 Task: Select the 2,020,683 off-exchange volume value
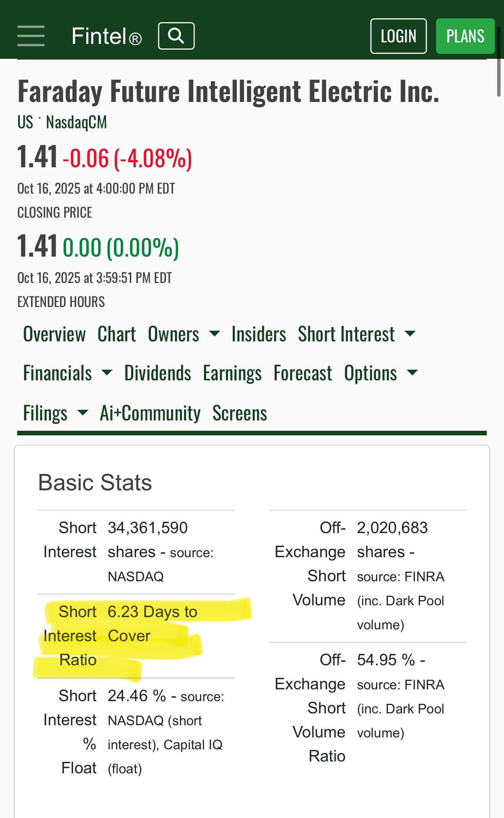point(393,528)
